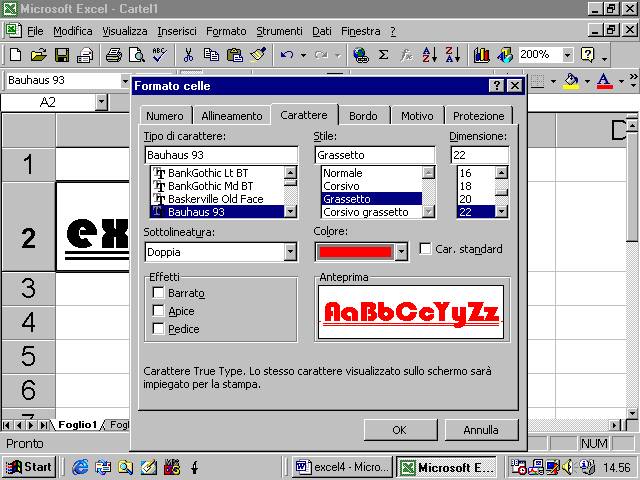Click the Annulla button
640x480 pixels.
pyautogui.click(x=481, y=430)
